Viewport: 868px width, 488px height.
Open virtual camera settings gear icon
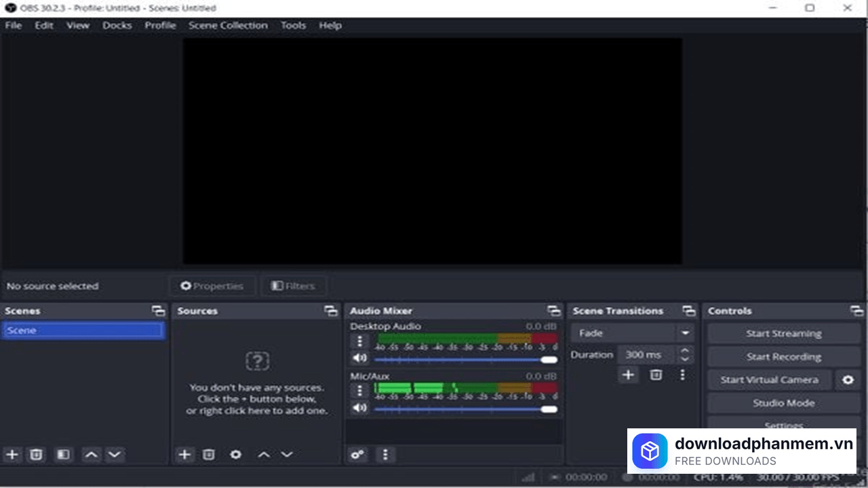pyautogui.click(x=848, y=380)
